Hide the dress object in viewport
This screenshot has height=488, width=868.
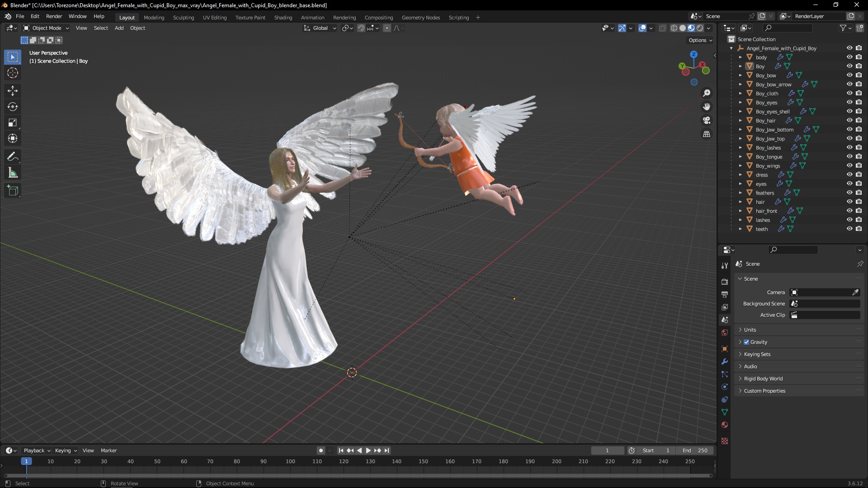tap(849, 174)
